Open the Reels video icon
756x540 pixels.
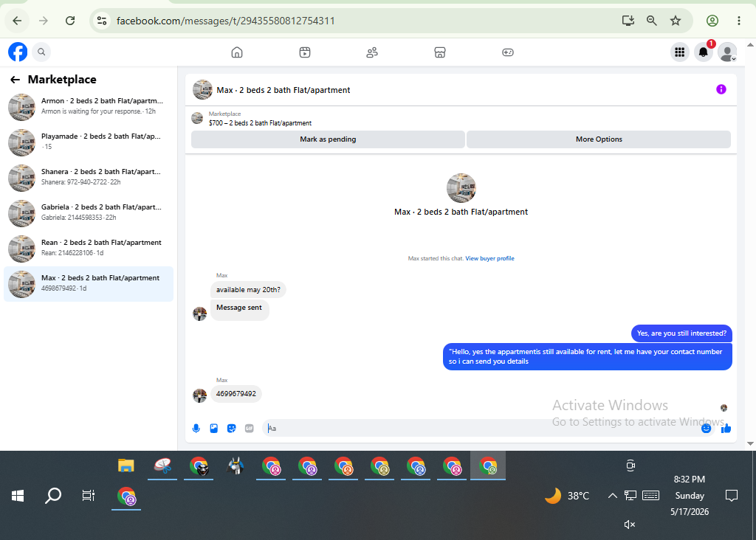[305, 52]
